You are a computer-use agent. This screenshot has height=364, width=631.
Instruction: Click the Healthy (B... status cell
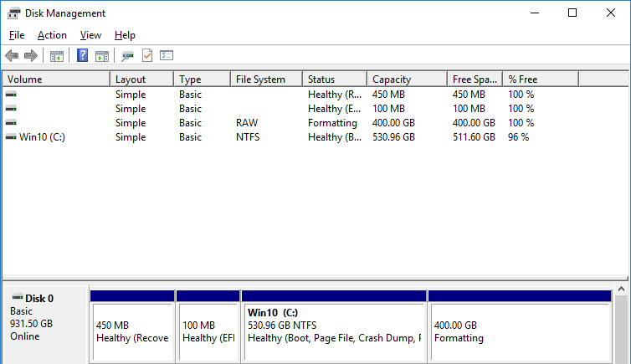click(335, 137)
